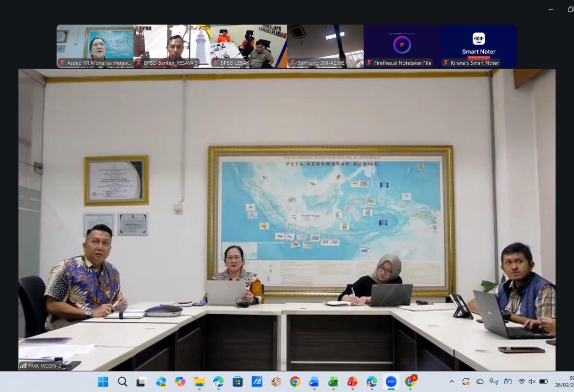Switch to the Zoom app taskbar icon
The width and height of the screenshot is (574, 392).
[x=391, y=382]
